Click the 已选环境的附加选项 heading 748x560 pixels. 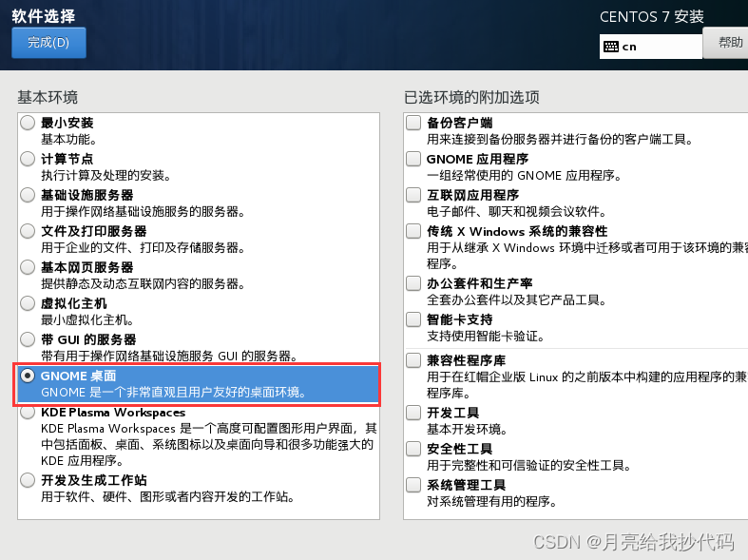(x=471, y=97)
